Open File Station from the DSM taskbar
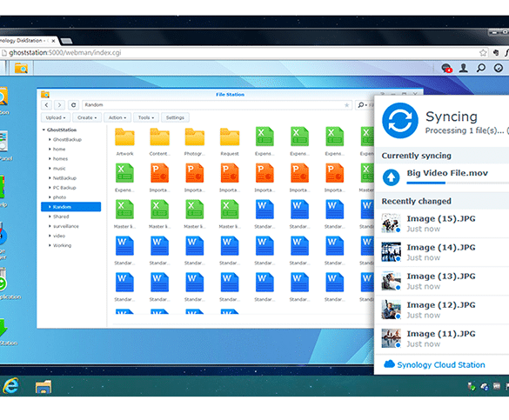The image size is (509, 420). [x=21, y=68]
